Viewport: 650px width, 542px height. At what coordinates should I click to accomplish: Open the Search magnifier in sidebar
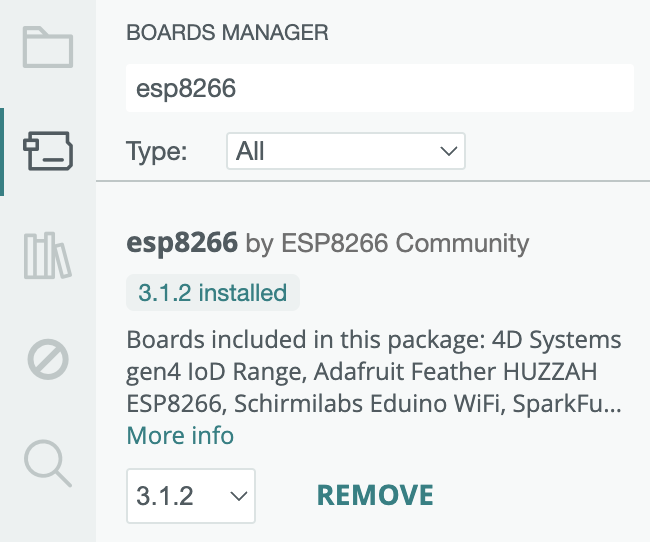48,463
